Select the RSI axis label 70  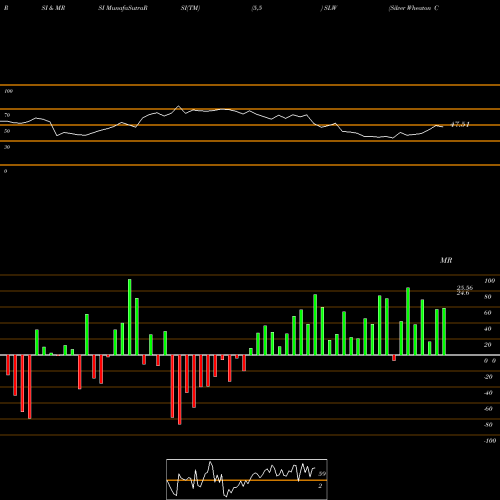click(7, 115)
